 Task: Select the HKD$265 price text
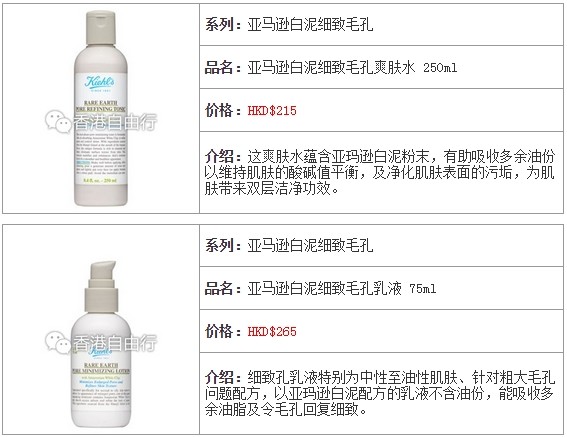pos(272,331)
